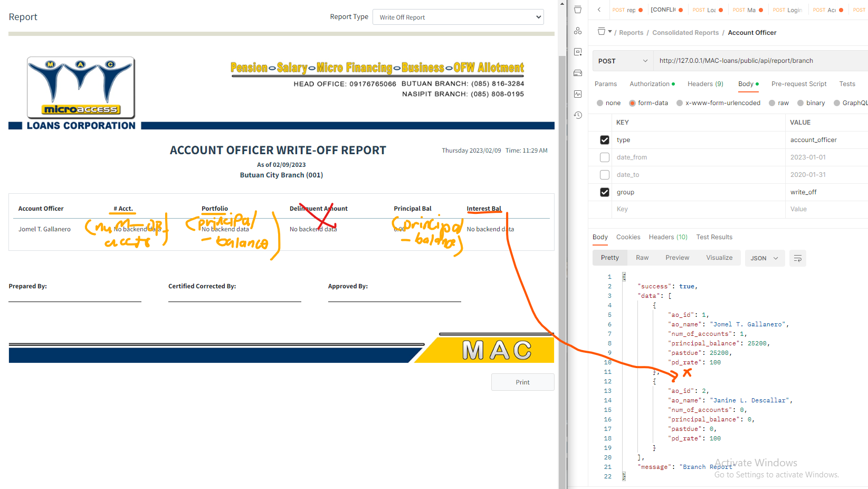Open the APIs panel in sidebar

(x=578, y=31)
